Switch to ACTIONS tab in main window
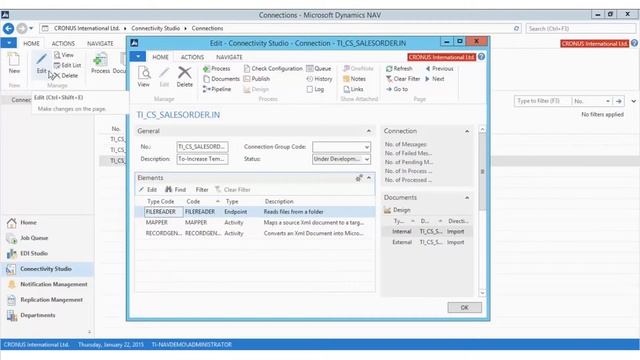The width and height of the screenshot is (640, 360). click(x=63, y=43)
